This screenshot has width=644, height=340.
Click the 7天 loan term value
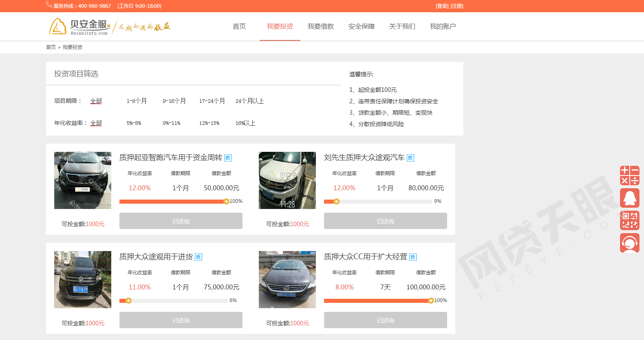click(385, 287)
